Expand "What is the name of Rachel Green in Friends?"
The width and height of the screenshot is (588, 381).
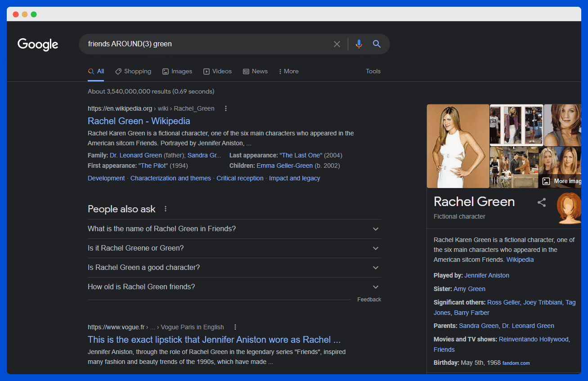234,229
